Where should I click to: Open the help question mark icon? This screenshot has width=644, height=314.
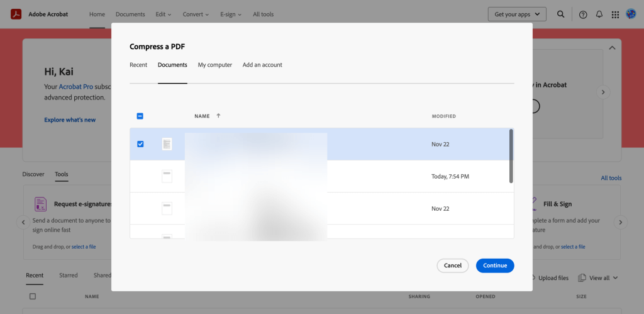[583, 14]
